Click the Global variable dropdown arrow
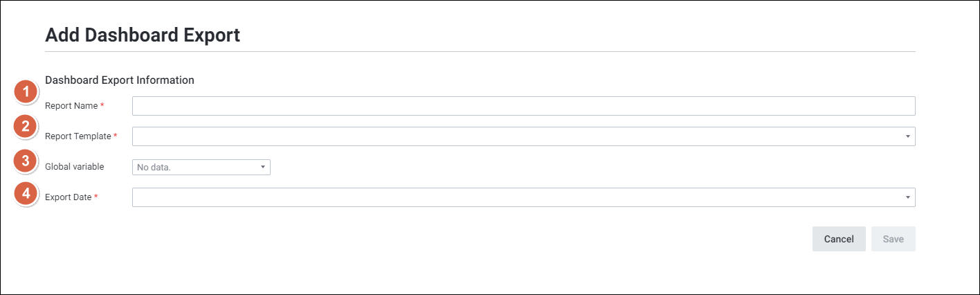The image size is (980, 295). tap(263, 167)
